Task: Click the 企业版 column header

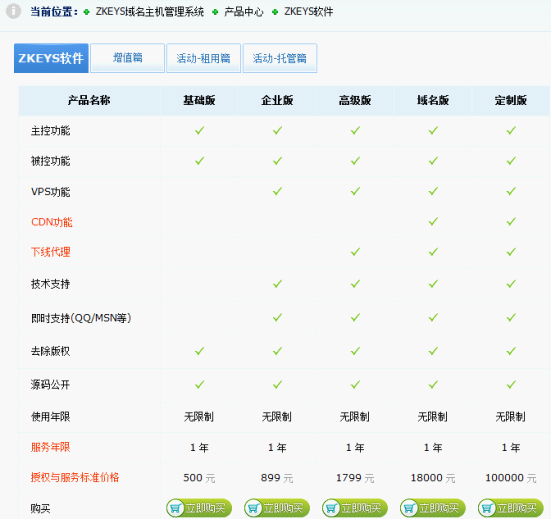Action: [277, 100]
